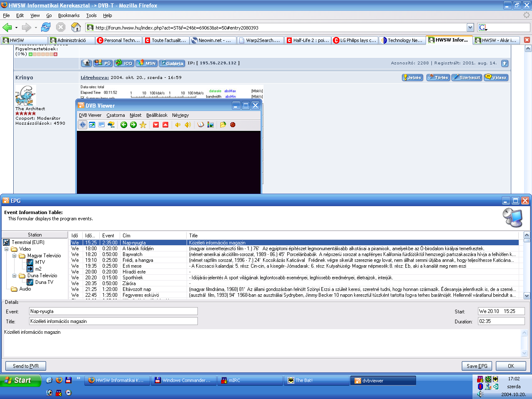Select the Sporthírek row in EPG list
The width and height of the screenshot is (532, 399).
click(294, 278)
